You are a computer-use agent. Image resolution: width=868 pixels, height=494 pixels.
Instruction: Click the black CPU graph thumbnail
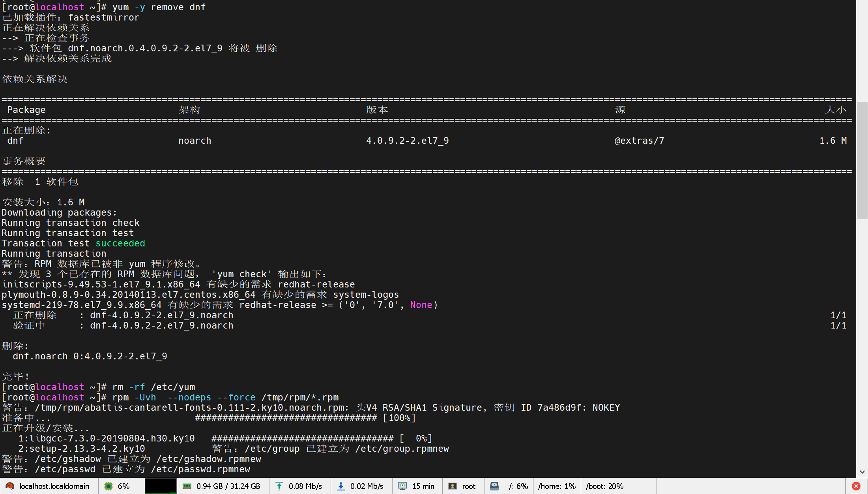(x=161, y=486)
